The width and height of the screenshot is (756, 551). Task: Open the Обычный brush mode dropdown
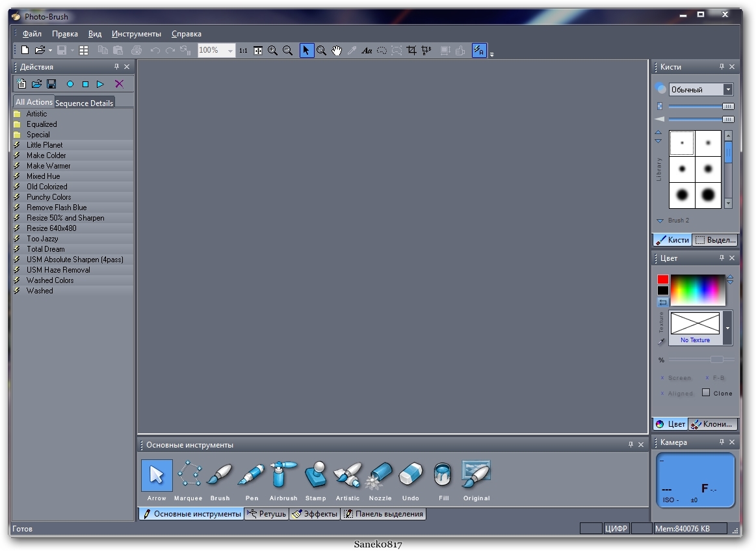click(728, 89)
